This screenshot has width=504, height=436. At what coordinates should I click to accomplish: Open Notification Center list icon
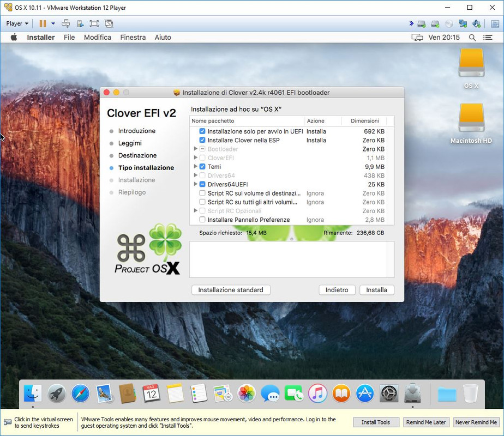click(x=488, y=38)
